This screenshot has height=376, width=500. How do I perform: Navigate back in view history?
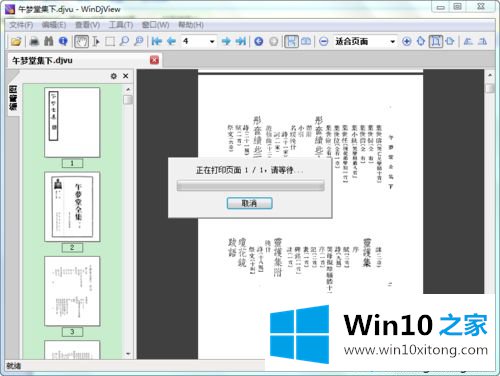click(x=259, y=41)
